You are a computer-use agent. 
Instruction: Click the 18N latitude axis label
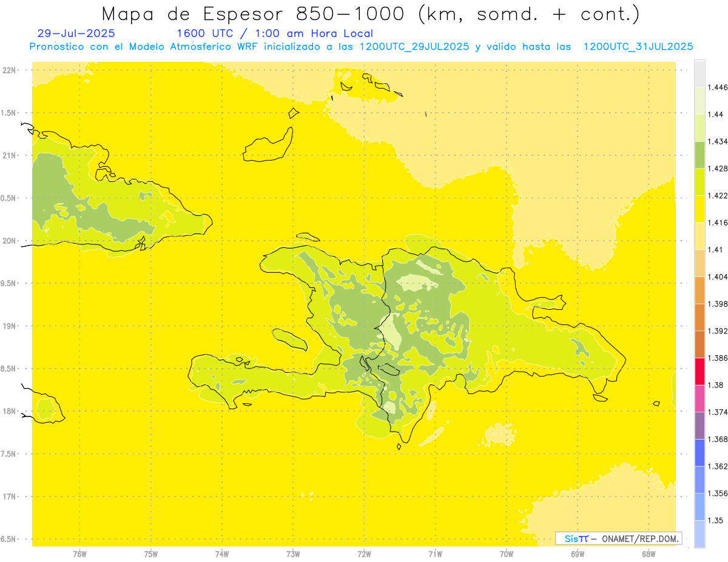click(9, 411)
